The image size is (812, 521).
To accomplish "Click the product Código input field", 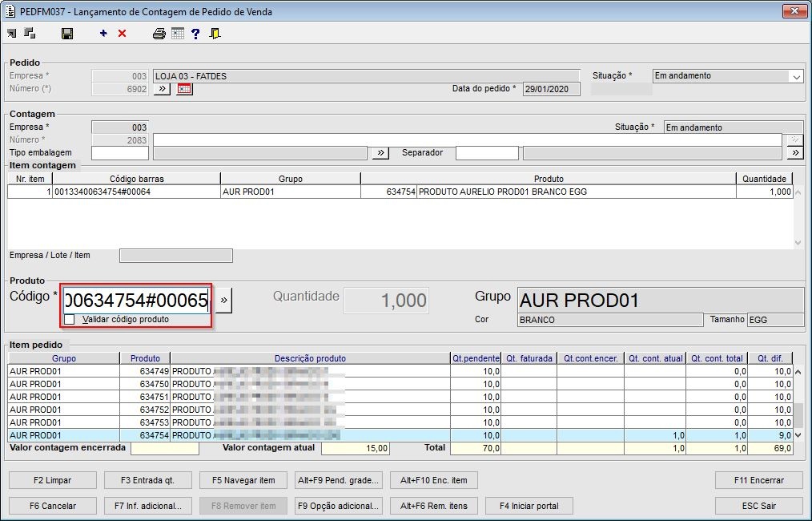I will [136, 301].
